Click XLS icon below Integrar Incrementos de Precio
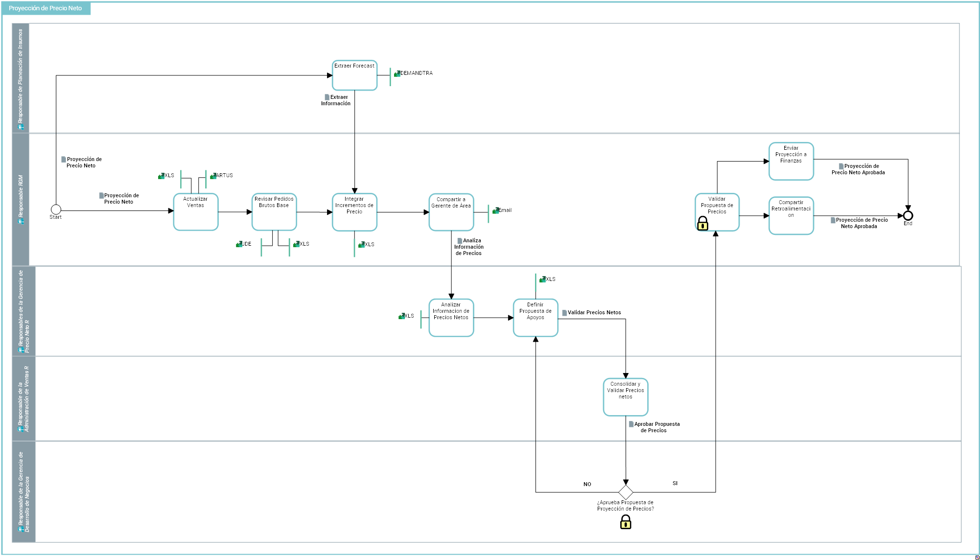This screenshot has width=980, height=560. coord(361,244)
